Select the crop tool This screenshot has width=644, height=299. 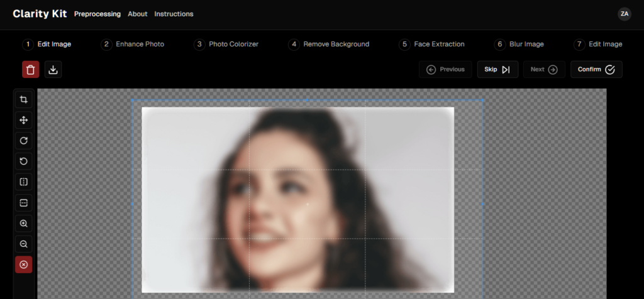[x=24, y=99]
